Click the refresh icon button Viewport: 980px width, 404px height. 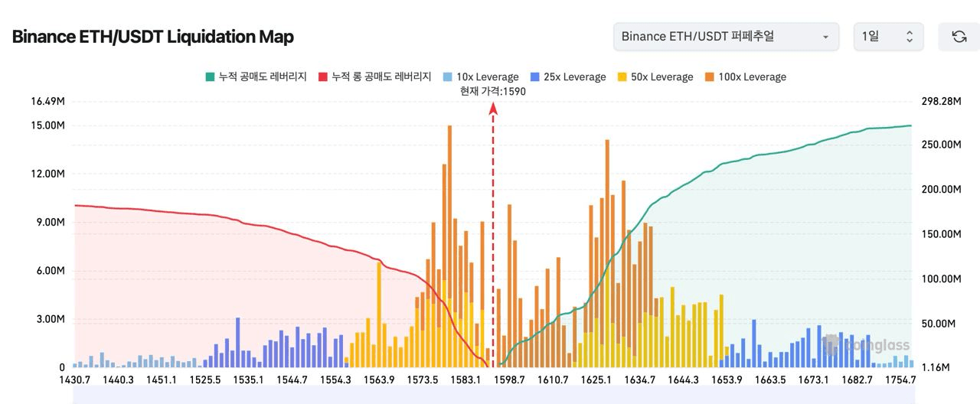click(959, 37)
